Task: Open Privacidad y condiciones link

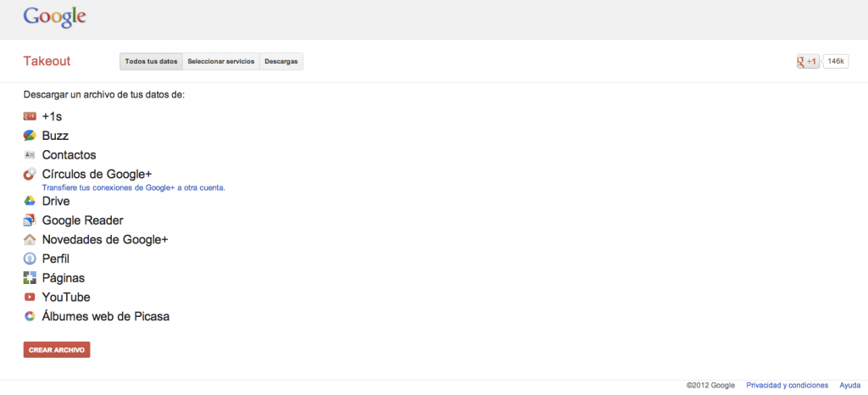Action: (x=787, y=386)
